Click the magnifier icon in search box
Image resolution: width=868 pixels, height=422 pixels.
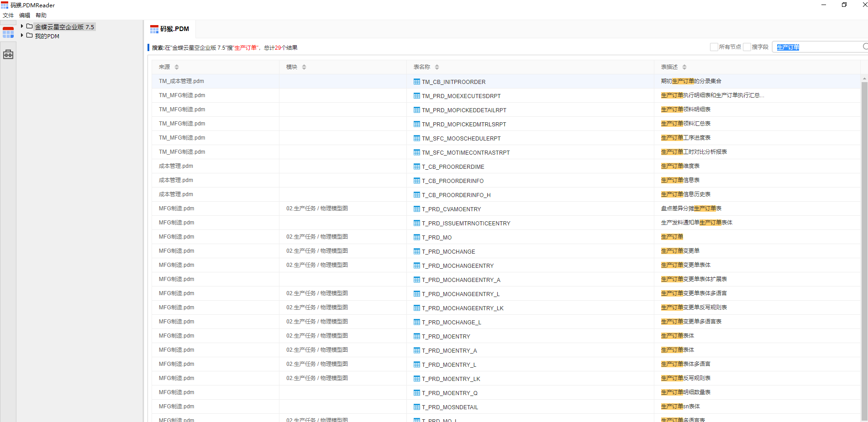[x=865, y=47]
